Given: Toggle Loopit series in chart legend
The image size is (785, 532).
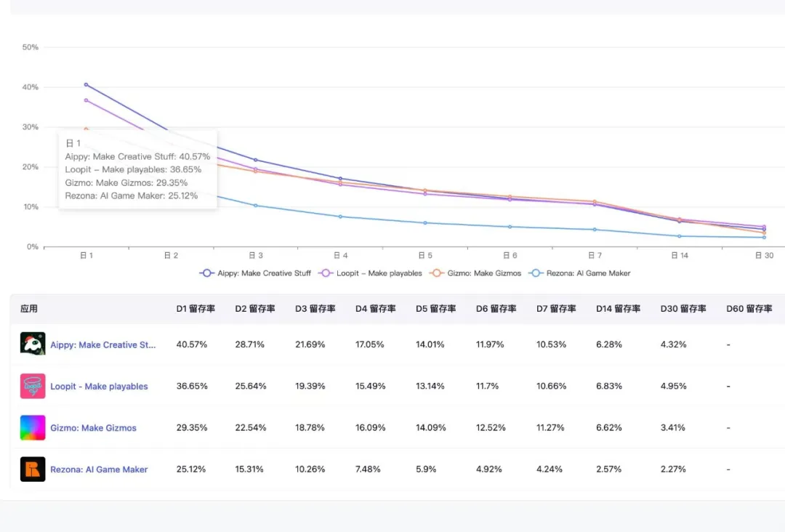Looking at the screenshot, I should [x=370, y=273].
